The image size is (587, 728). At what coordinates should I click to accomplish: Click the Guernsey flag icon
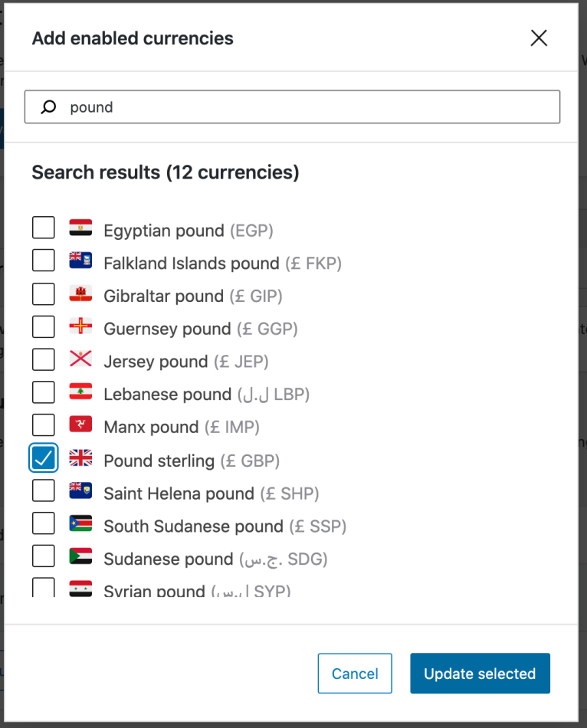(80, 326)
